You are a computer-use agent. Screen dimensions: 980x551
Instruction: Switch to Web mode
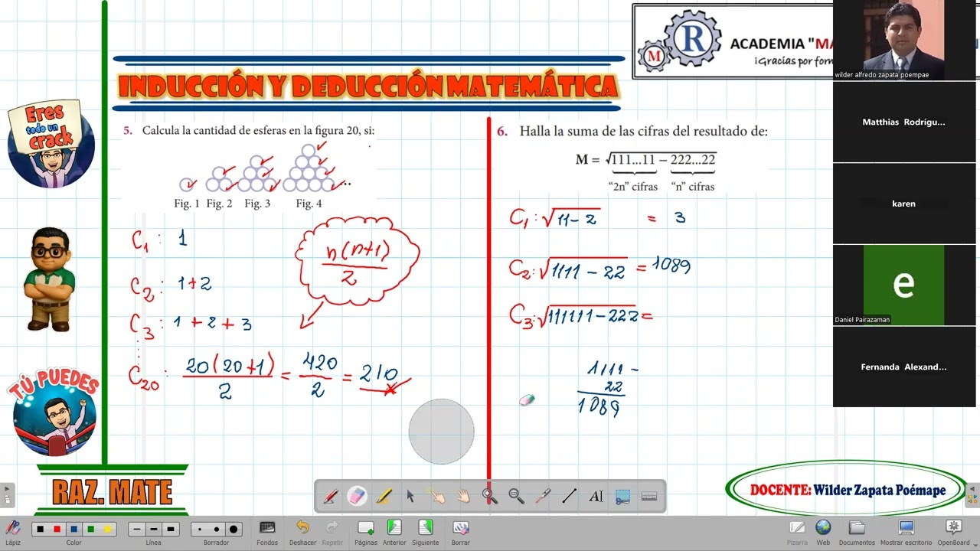coord(823,532)
